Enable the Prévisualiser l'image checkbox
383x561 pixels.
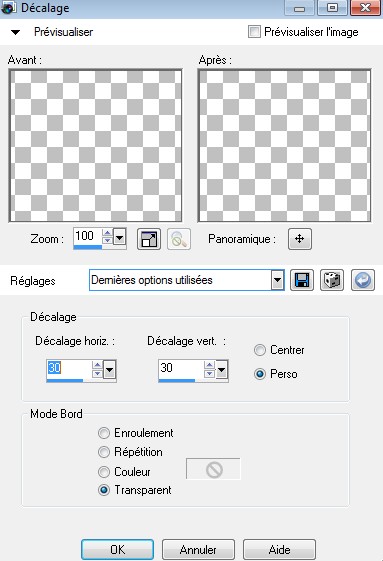[254, 31]
